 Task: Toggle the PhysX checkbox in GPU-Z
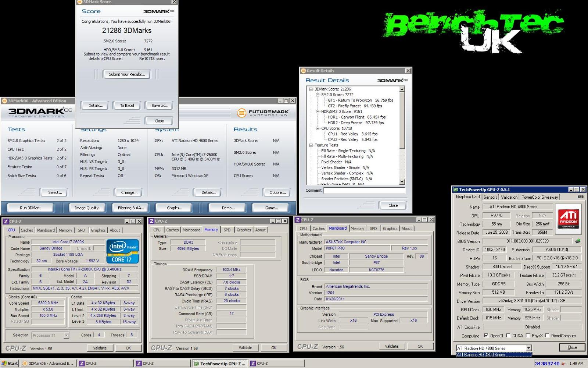pyautogui.click(x=528, y=336)
